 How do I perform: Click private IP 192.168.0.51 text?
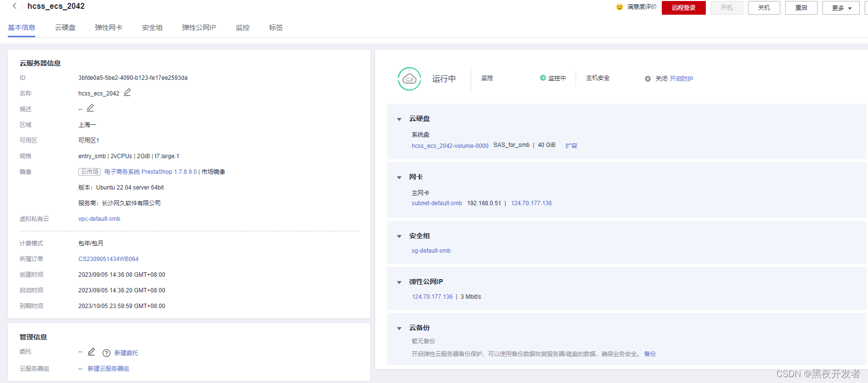(x=484, y=203)
